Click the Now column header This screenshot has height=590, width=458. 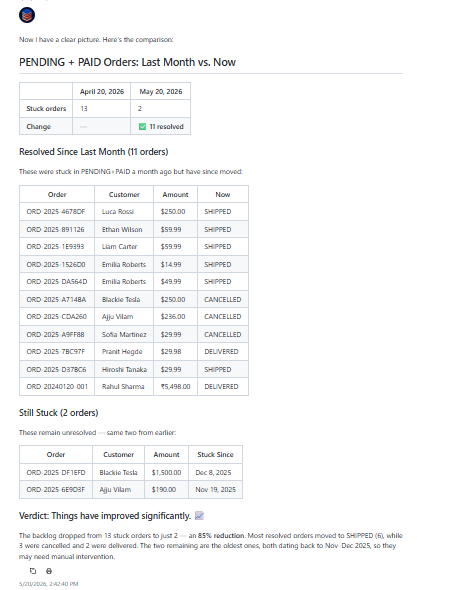click(223, 194)
